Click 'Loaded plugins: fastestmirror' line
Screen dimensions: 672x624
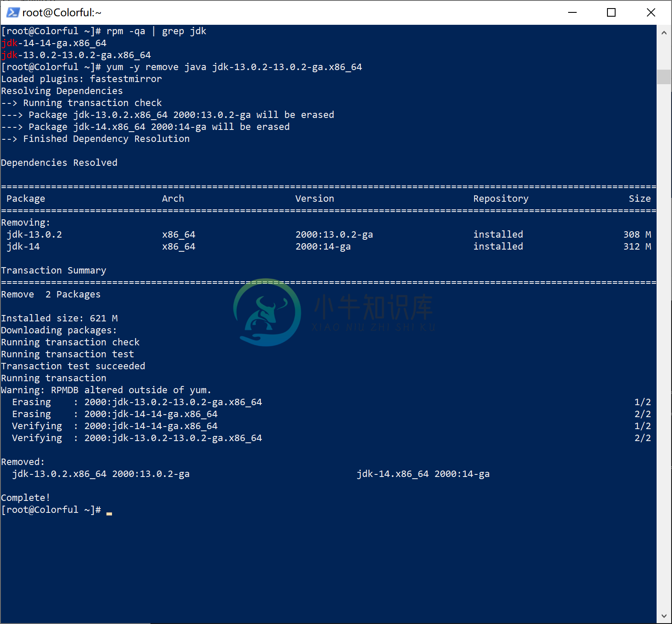coord(81,79)
